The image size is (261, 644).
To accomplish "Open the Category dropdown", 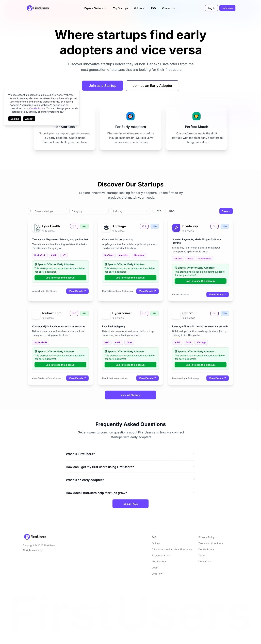I will point(89,211).
